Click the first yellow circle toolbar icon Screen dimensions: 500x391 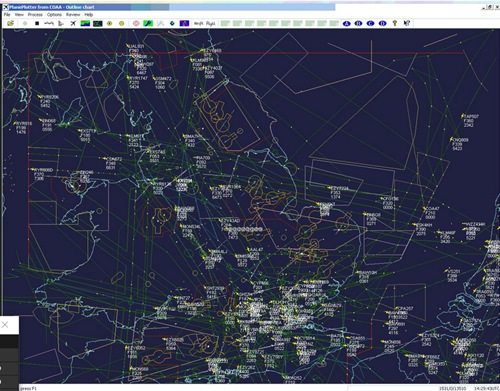[109, 23]
